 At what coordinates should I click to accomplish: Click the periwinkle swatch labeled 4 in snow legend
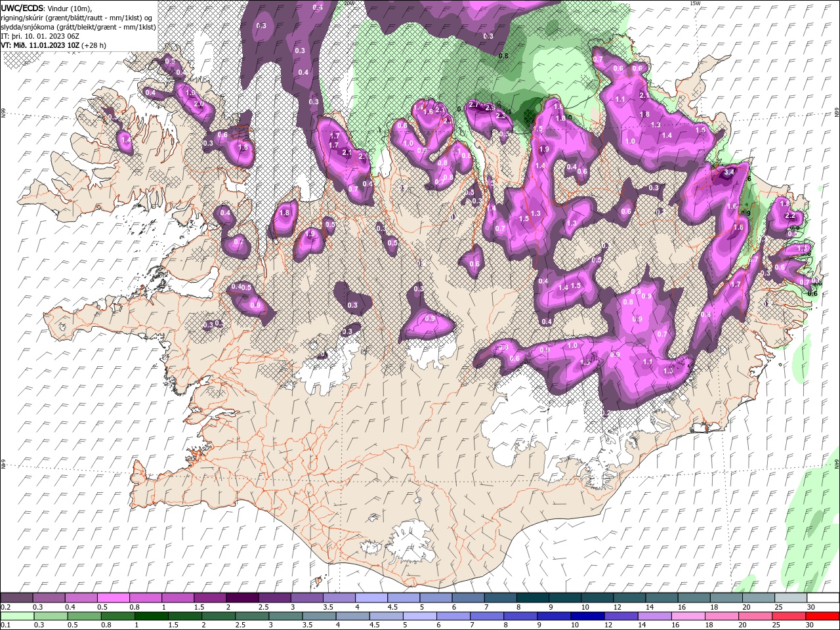(371, 598)
